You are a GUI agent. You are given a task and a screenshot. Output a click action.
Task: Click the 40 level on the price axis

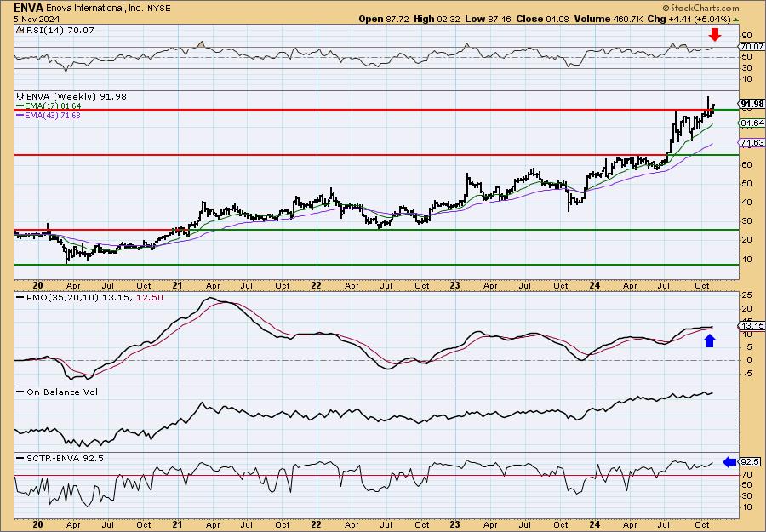click(x=746, y=203)
